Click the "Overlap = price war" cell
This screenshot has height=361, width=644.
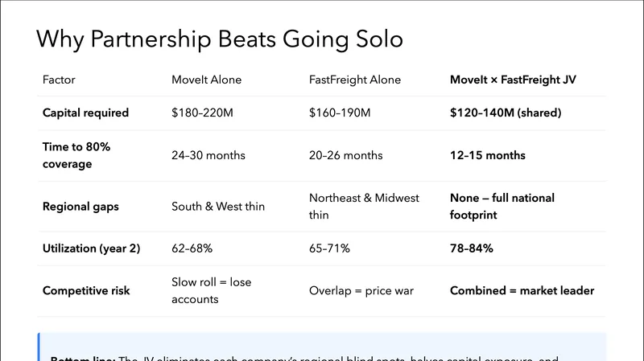point(361,290)
